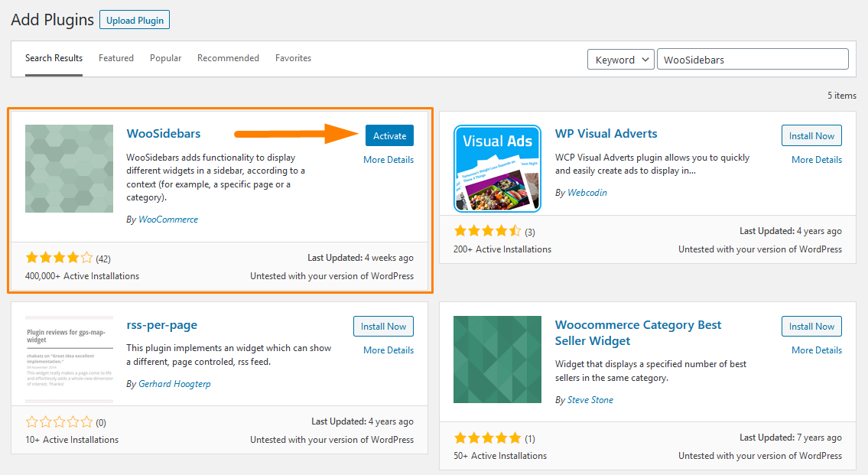Open the WP Visual Adverts plugin icon

click(497, 168)
